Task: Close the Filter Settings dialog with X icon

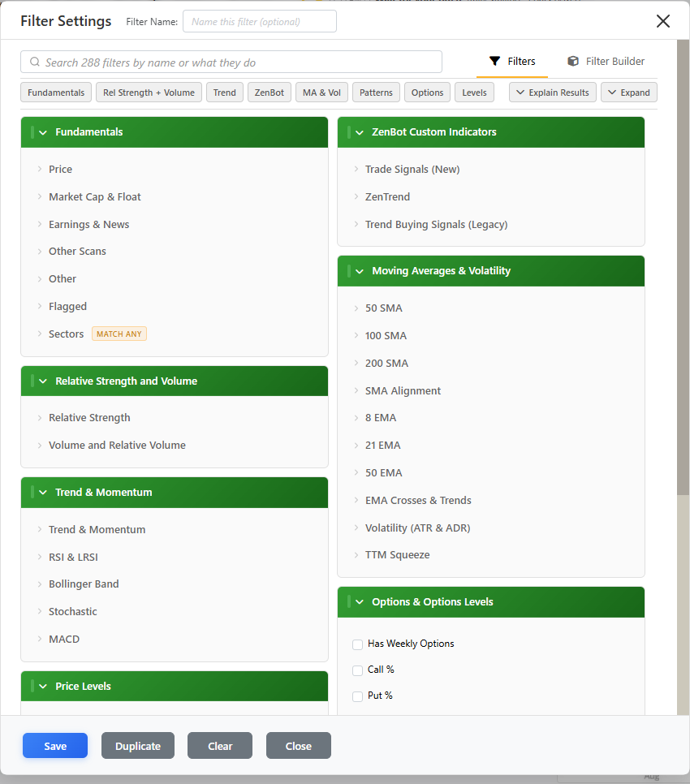Action: click(x=663, y=21)
